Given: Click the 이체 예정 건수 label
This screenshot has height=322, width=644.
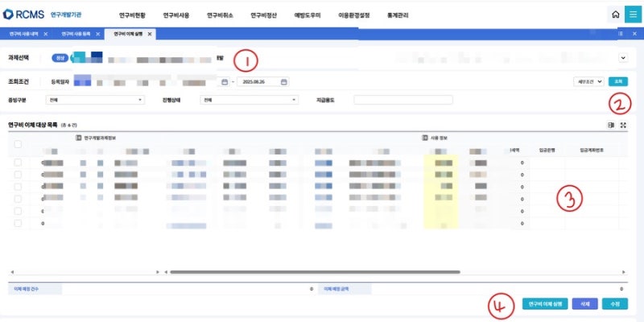Looking at the screenshot, I should pyautogui.click(x=26, y=289).
